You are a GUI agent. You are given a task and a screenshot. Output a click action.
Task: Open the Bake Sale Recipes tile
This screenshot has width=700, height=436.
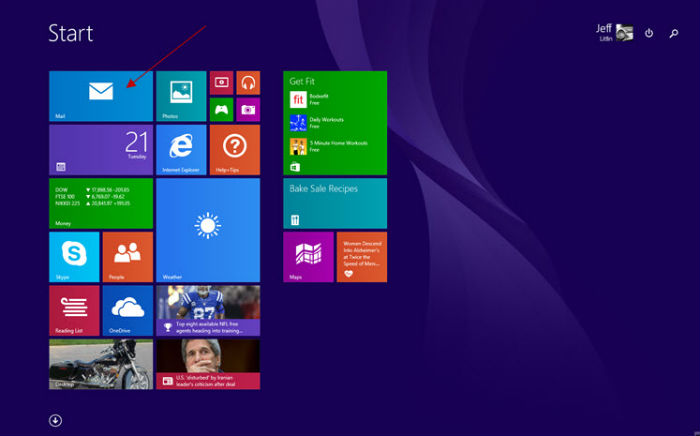pyautogui.click(x=335, y=203)
